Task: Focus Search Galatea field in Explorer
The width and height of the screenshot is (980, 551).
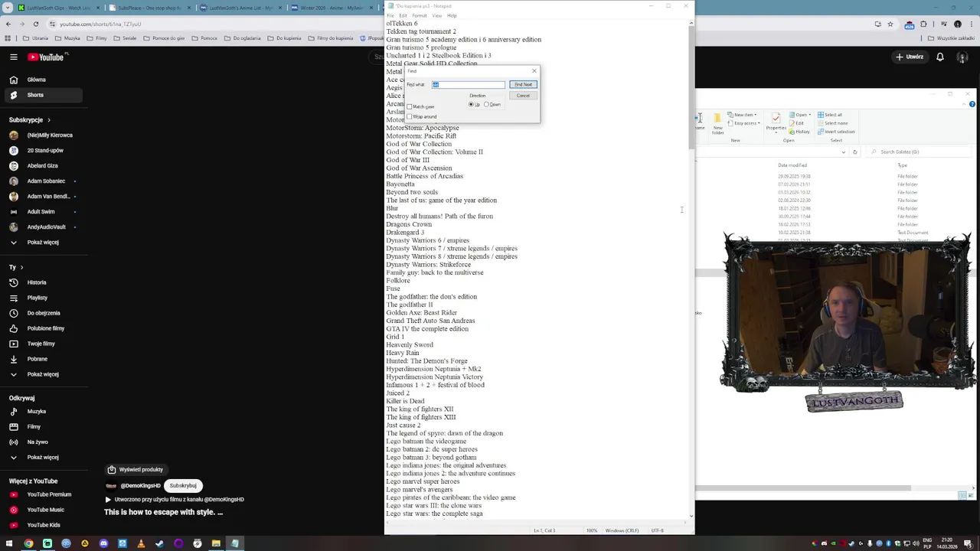Action: pos(917,152)
